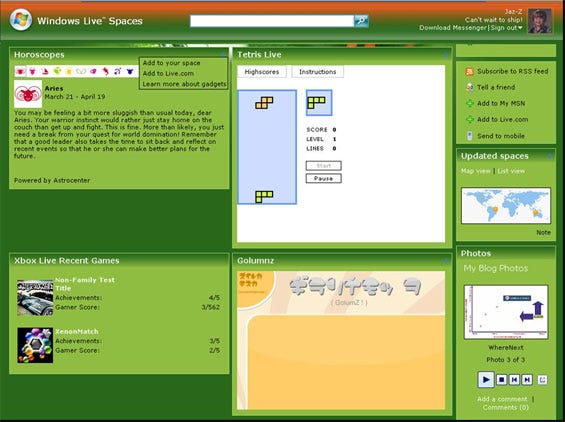Viewport: 565px width, 422px height.
Task: Open the Subscribe to RSS feed link
Action: (x=513, y=71)
